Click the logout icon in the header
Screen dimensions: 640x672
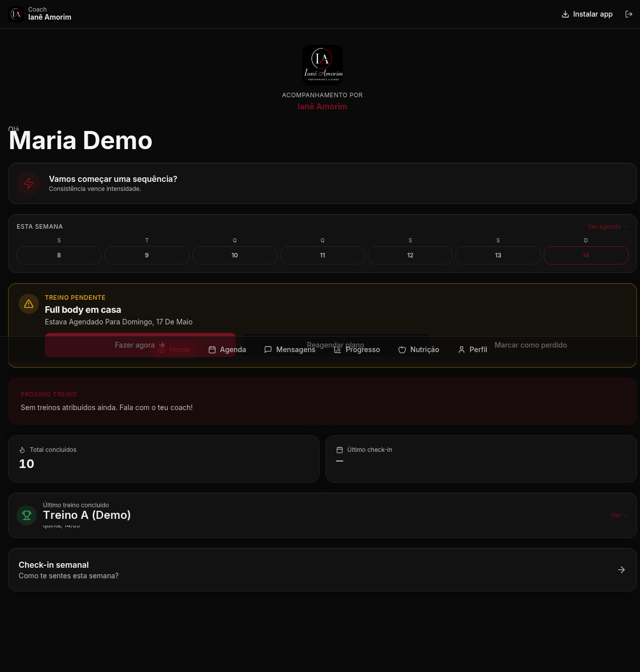pyautogui.click(x=629, y=14)
